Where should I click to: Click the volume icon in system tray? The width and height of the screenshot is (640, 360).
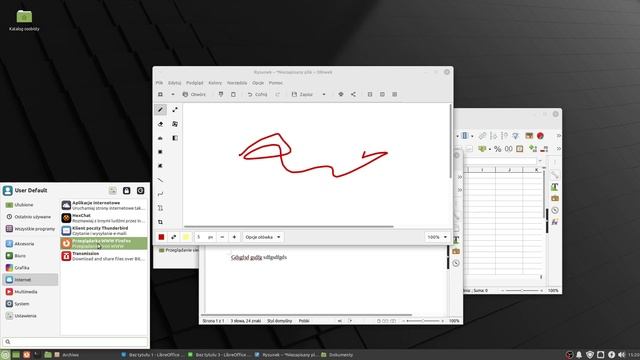point(622,355)
